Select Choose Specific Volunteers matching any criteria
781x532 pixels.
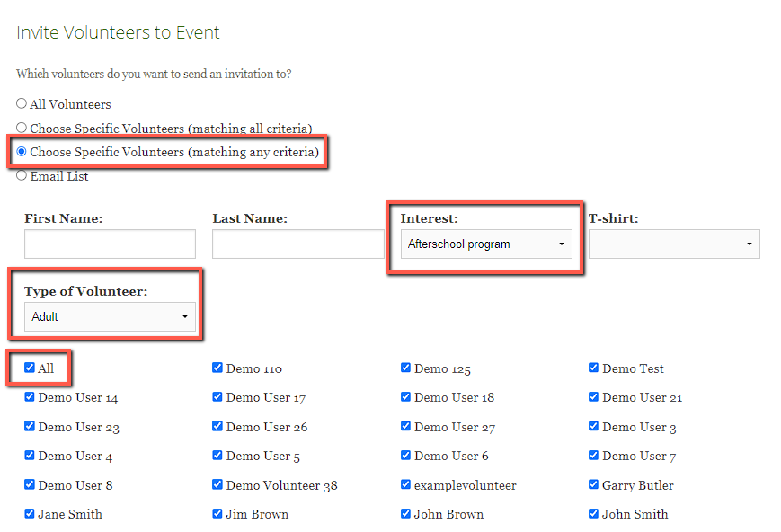pyautogui.click(x=22, y=152)
